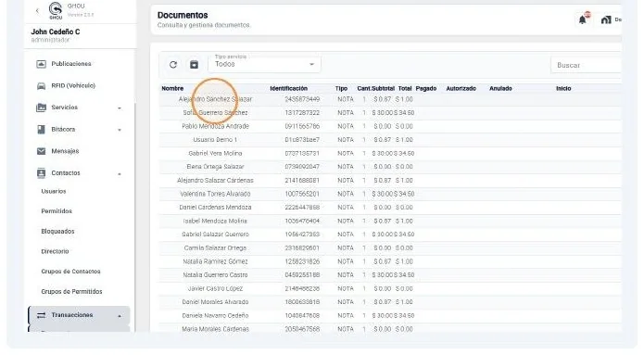Click the Publicaciones sidebar icon
644x355 pixels.
(41, 64)
